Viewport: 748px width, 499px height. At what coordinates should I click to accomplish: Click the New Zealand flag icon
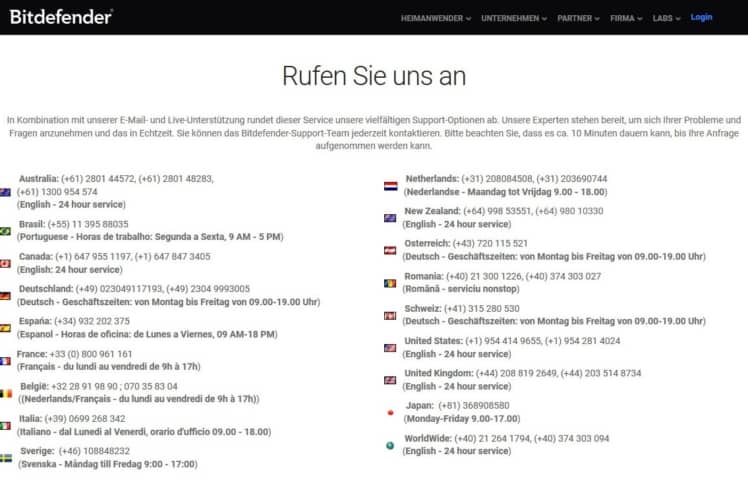pyautogui.click(x=390, y=218)
